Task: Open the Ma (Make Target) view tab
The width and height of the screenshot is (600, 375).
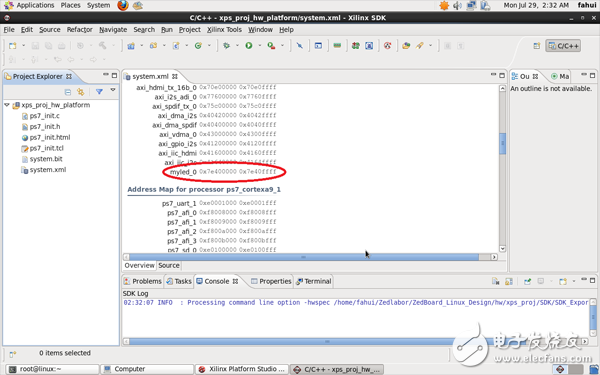Action: [560, 76]
